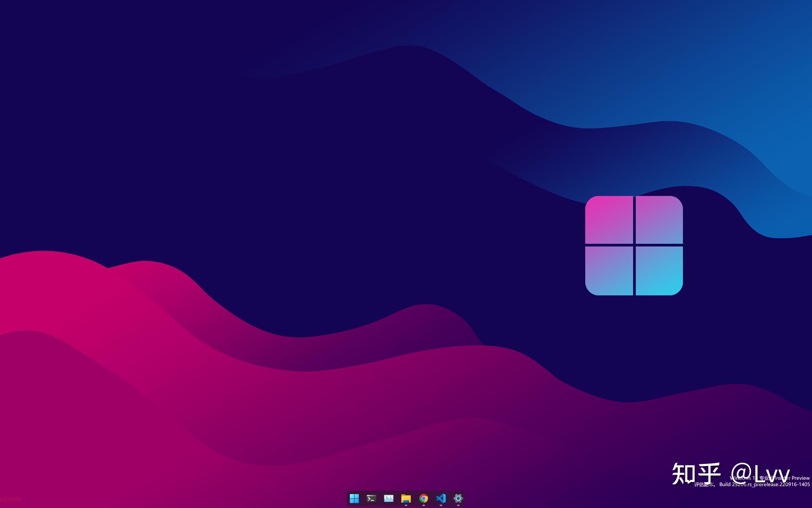The width and height of the screenshot is (812, 508).
Task: Launch Windows Terminal from the taskbar
Action: (x=371, y=498)
